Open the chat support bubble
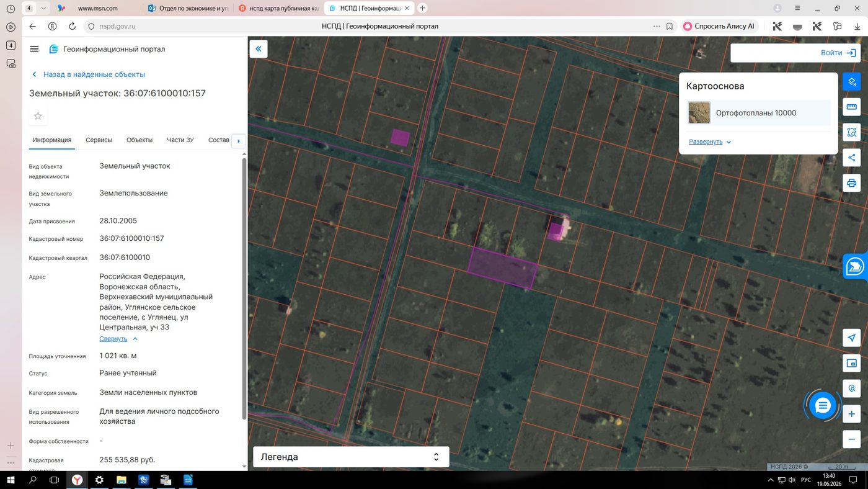 [823, 406]
